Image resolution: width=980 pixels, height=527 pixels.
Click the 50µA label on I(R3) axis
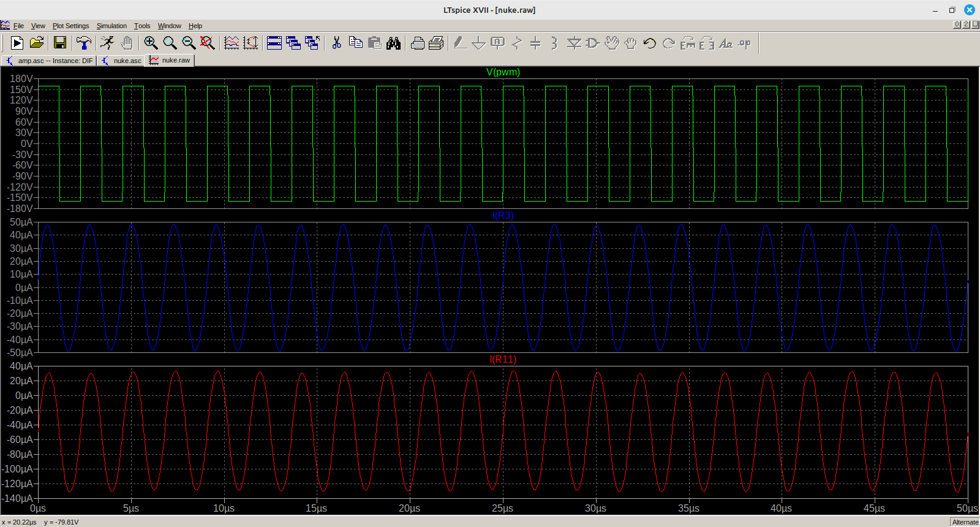point(21,222)
